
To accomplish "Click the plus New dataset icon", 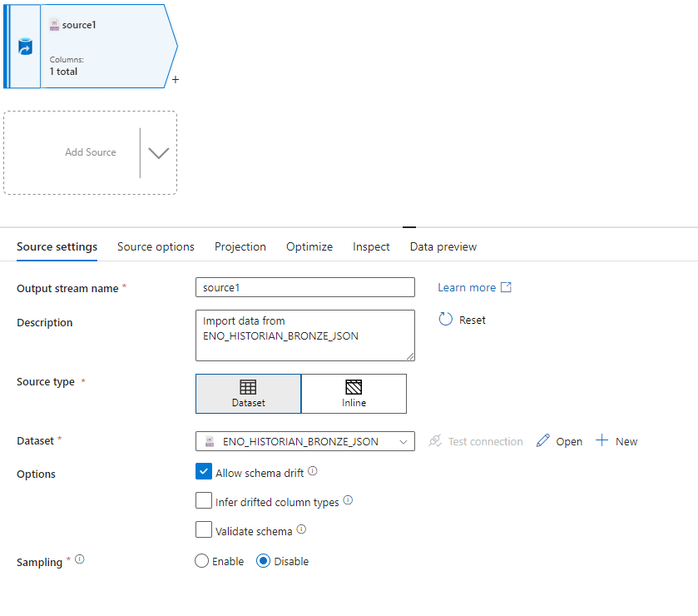I will coord(602,441).
